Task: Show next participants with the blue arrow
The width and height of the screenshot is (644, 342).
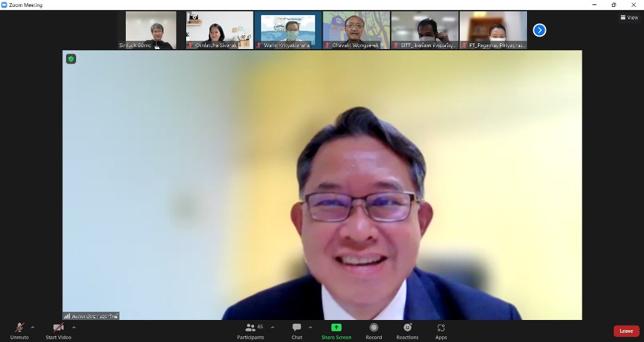Action: pyautogui.click(x=539, y=30)
